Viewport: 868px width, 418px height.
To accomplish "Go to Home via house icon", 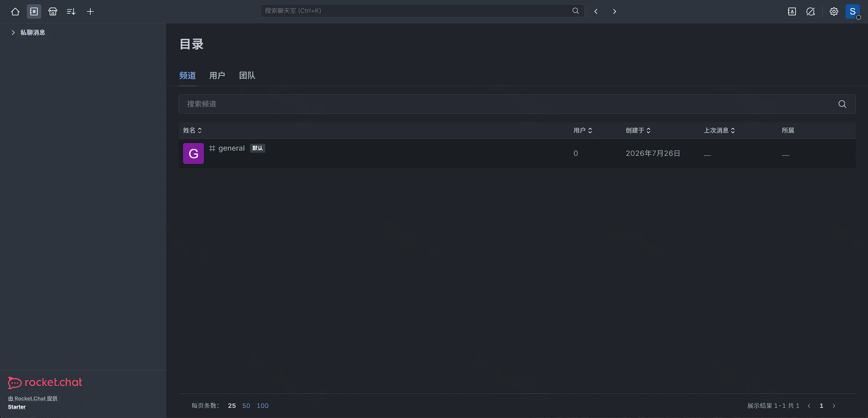I will pyautogui.click(x=15, y=11).
